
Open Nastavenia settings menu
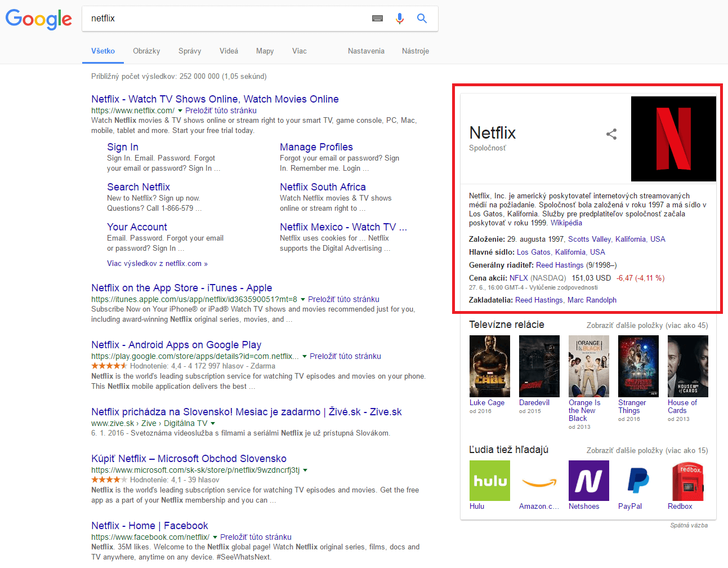(366, 51)
